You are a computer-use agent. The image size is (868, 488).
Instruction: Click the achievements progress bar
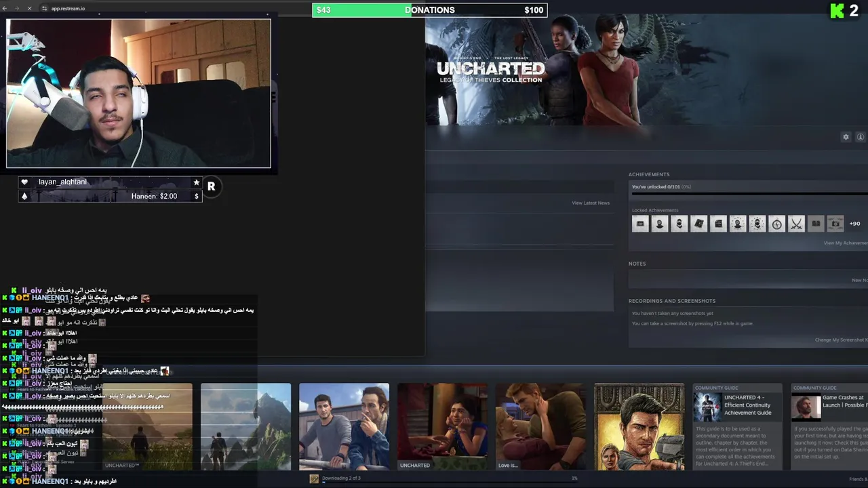pyautogui.click(x=749, y=194)
